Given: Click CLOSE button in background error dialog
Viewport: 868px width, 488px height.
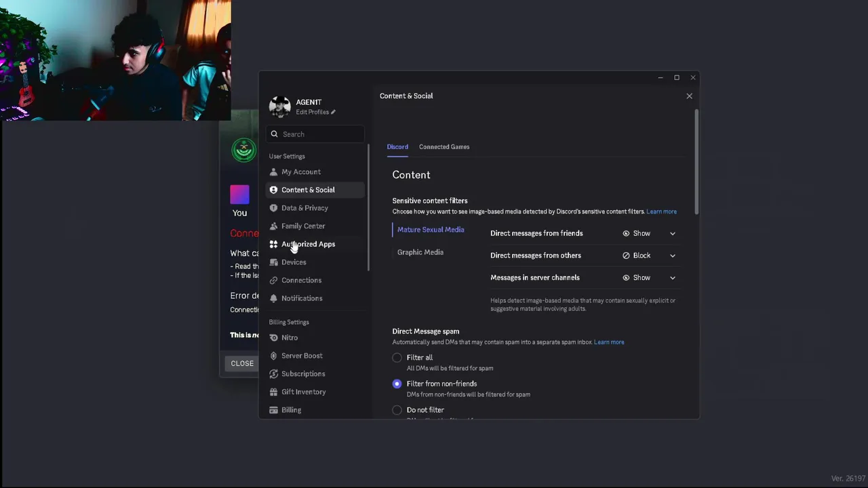Looking at the screenshot, I should [x=242, y=363].
